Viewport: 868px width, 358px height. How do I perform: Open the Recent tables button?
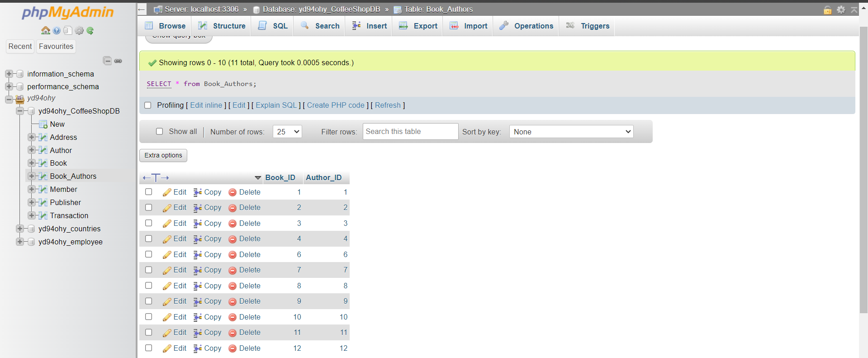[x=20, y=46]
